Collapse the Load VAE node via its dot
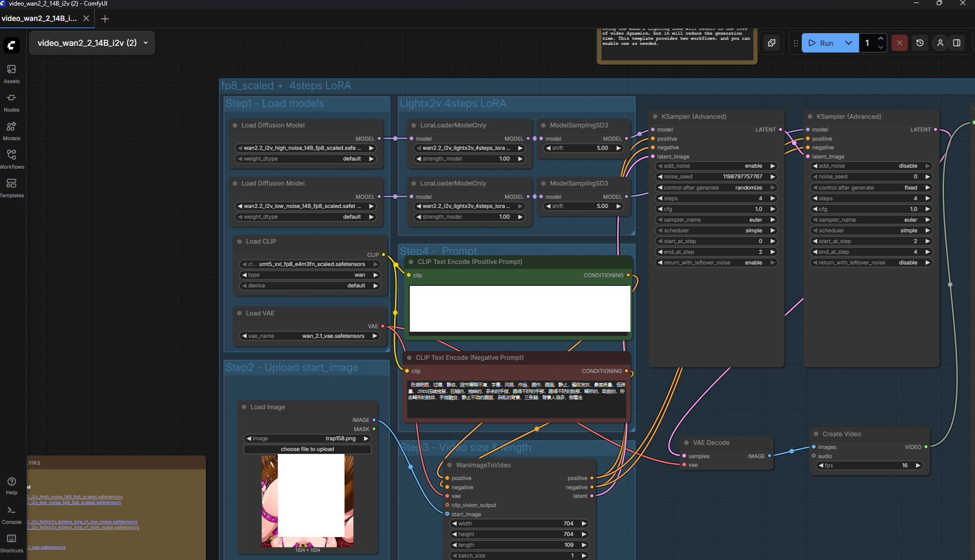 coord(239,313)
